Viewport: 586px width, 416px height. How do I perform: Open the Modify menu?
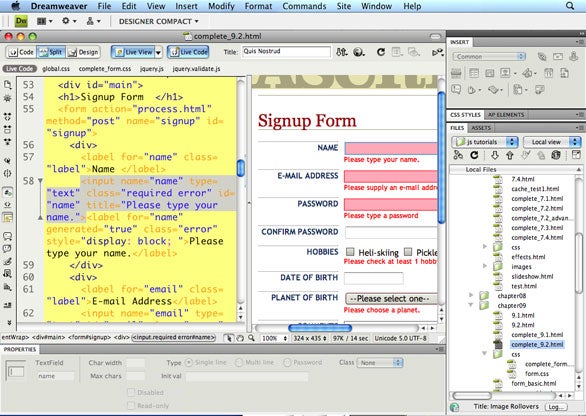coord(221,6)
